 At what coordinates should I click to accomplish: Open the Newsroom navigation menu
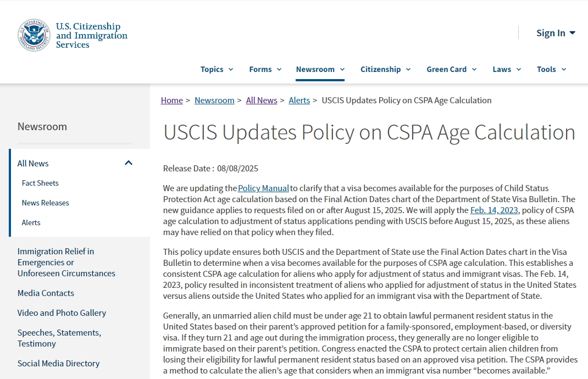[320, 69]
